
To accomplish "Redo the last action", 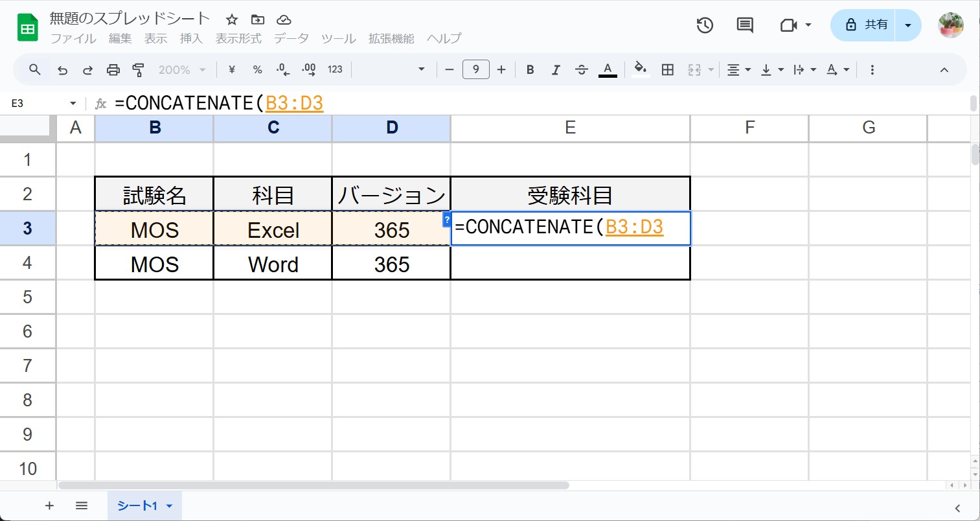I will [87, 69].
